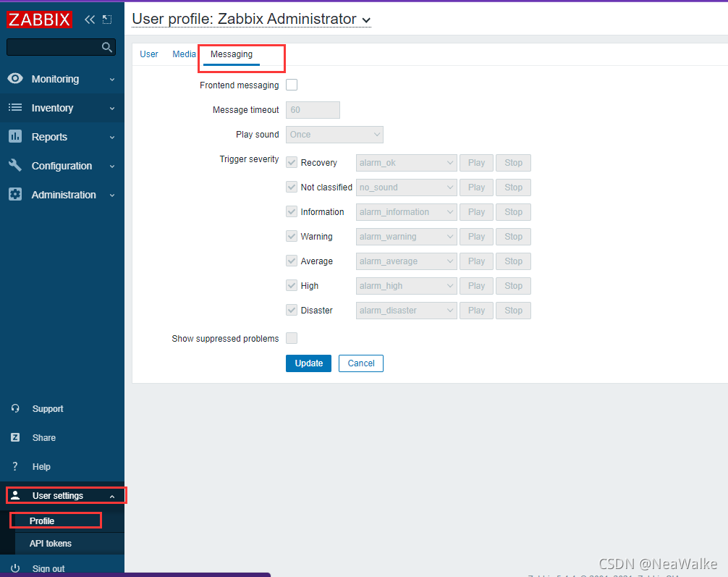
Task: Toggle the Recovery severity checkbox
Action: [x=292, y=163]
